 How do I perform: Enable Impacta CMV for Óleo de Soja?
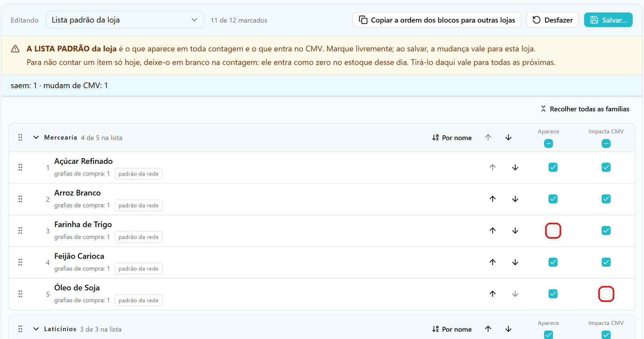tap(606, 294)
